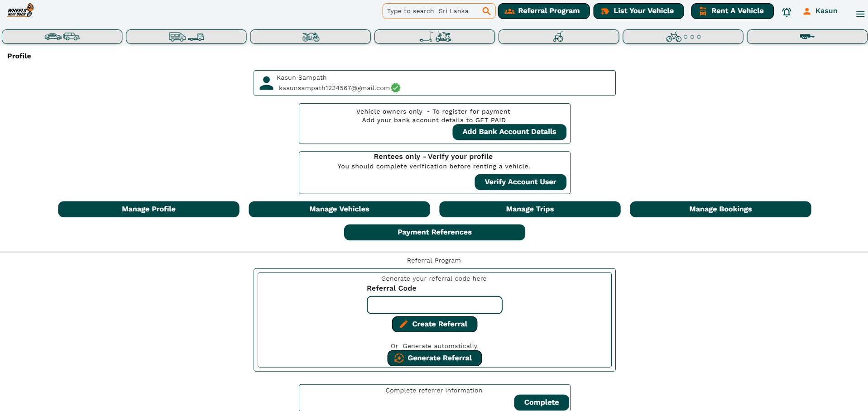868x411 pixels.
Task: Open Kasun user account menu
Action: click(x=820, y=11)
